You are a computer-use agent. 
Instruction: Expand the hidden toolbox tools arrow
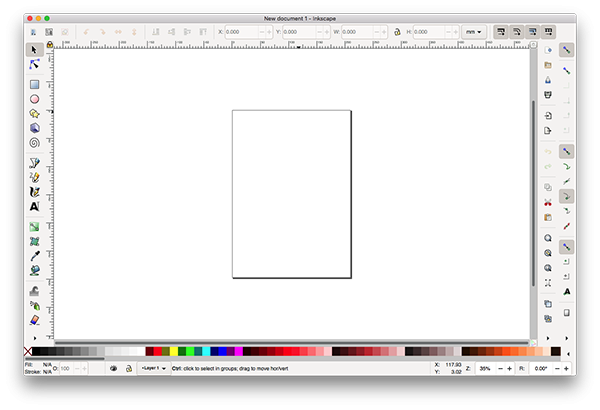click(x=35, y=338)
